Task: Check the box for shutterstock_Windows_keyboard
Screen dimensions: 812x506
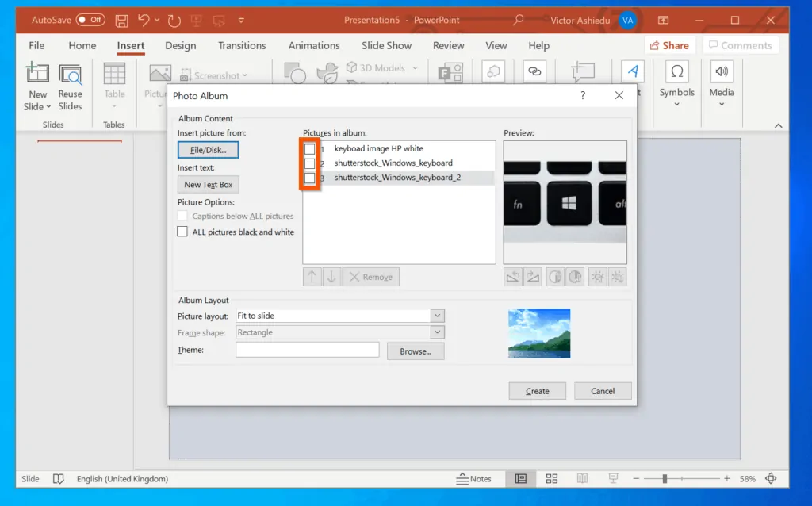Action: pyautogui.click(x=308, y=163)
